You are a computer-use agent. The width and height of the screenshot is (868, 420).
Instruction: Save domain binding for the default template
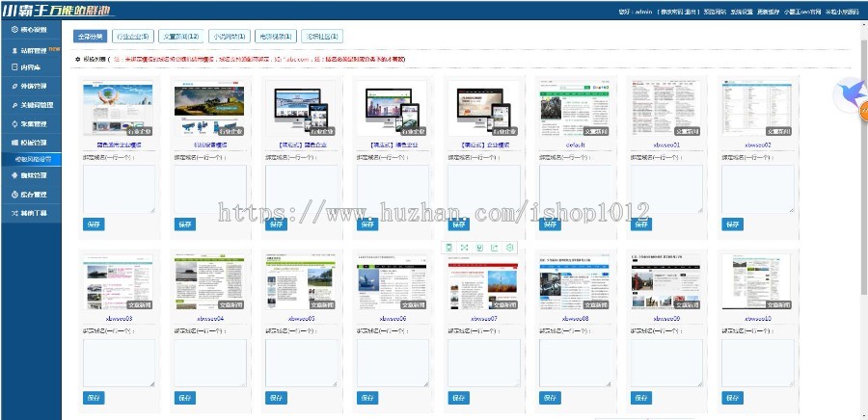pyautogui.click(x=550, y=224)
